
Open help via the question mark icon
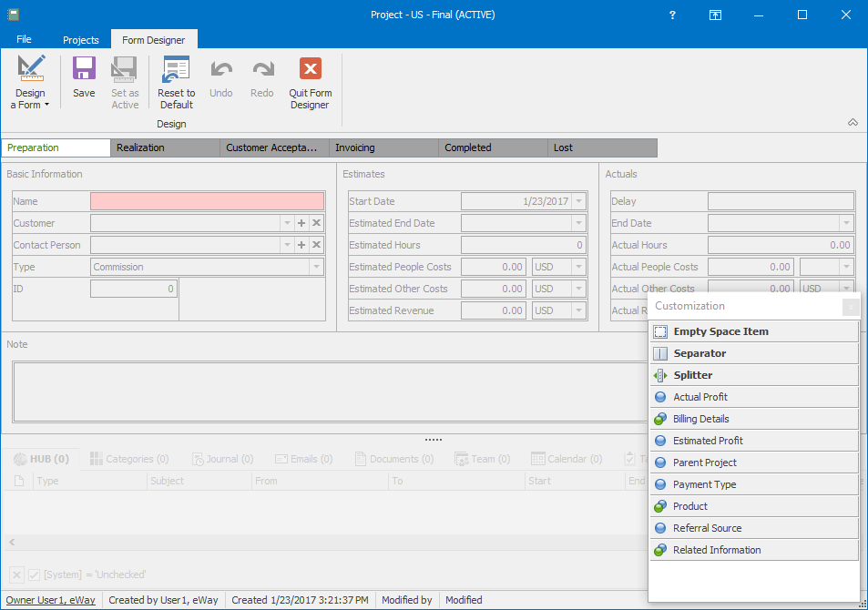point(671,15)
